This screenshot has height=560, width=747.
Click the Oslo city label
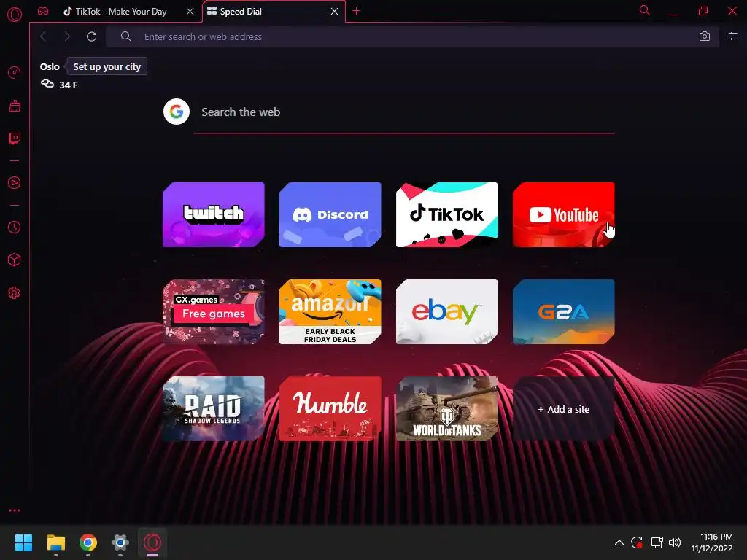point(50,66)
